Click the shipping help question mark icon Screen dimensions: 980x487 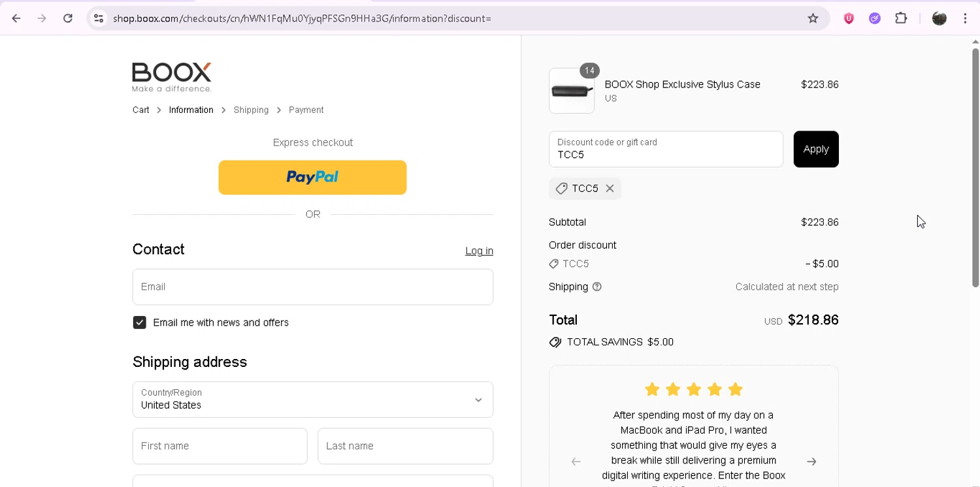(596, 287)
